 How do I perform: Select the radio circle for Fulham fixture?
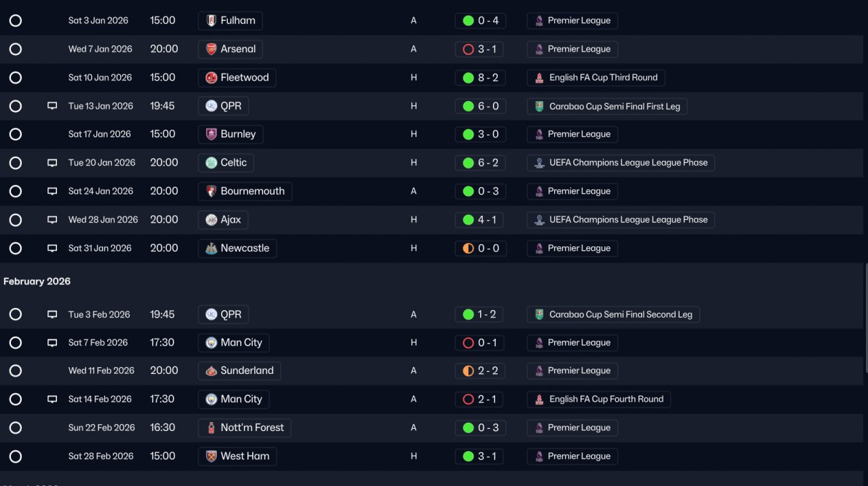point(16,20)
